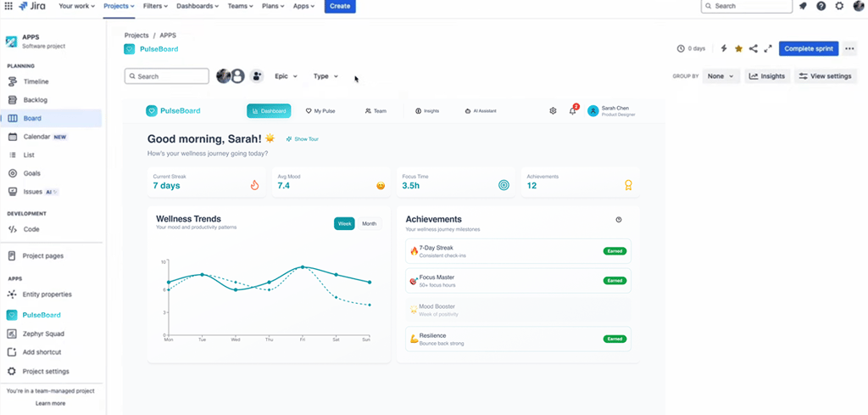The width and height of the screenshot is (868, 415).
Task: Open PulseBoard settings gear icon
Action: click(x=553, y=111)
